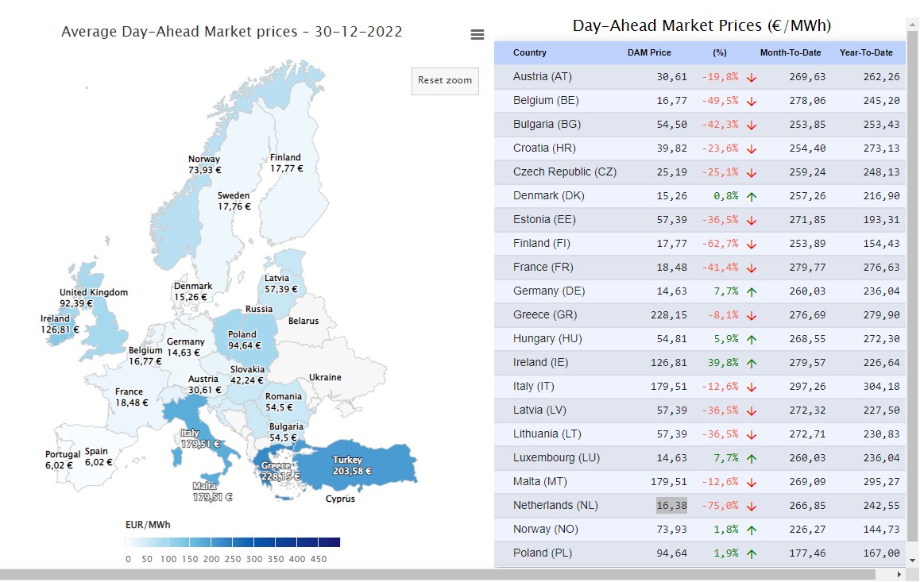
Task: Click the Year-To-Date column header
Action: 866,53
